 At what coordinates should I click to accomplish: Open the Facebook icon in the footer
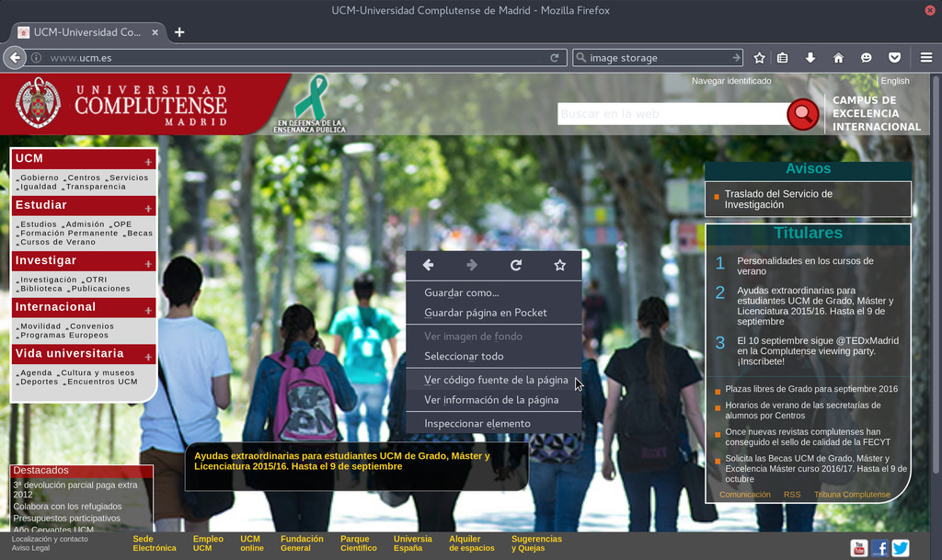point(879,547)
